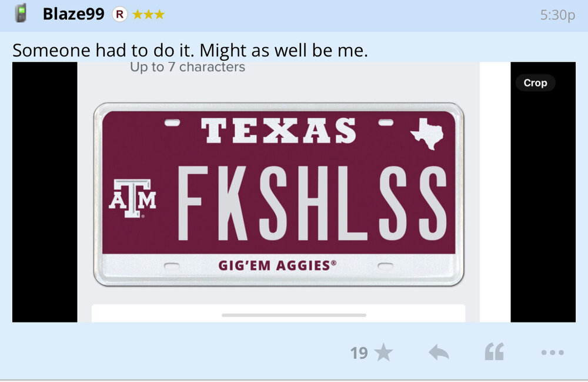Tap the gray home indicator bar

(294, 315)
